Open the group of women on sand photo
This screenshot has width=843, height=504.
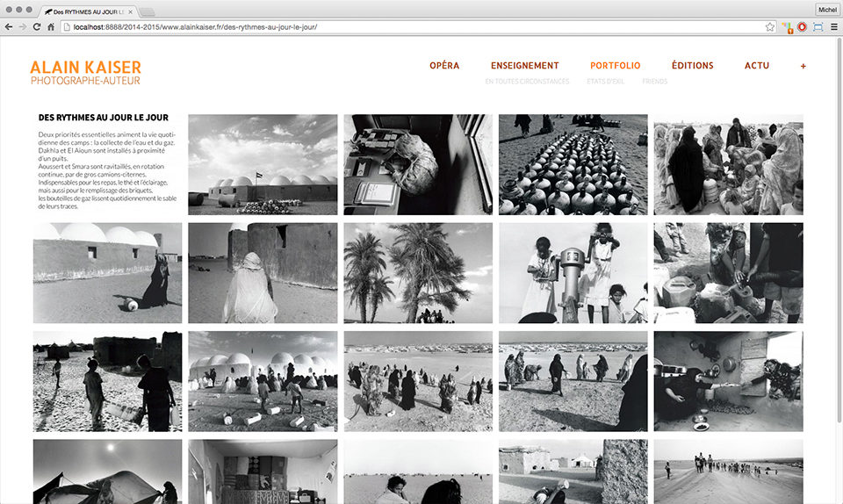tap(418, 381)
